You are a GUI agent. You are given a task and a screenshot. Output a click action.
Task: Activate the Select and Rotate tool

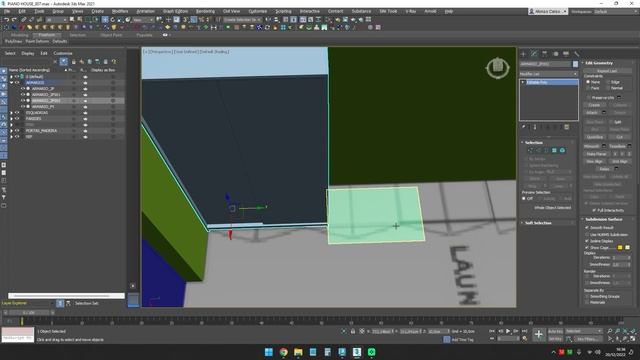coord(113,20)
